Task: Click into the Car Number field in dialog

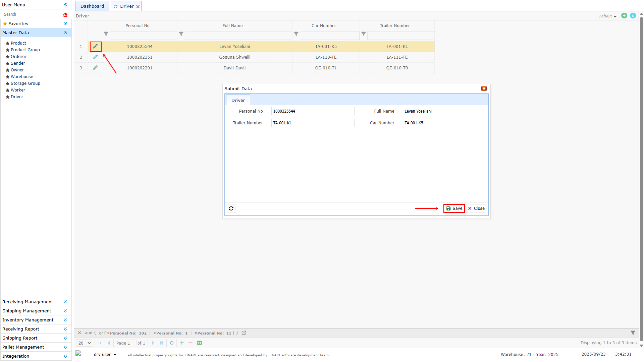Action: click(444, 123)
